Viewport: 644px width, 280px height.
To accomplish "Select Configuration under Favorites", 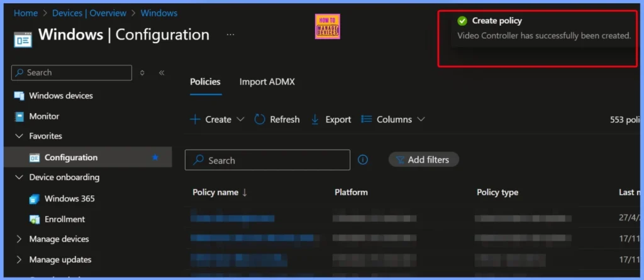I will [71, 158].
